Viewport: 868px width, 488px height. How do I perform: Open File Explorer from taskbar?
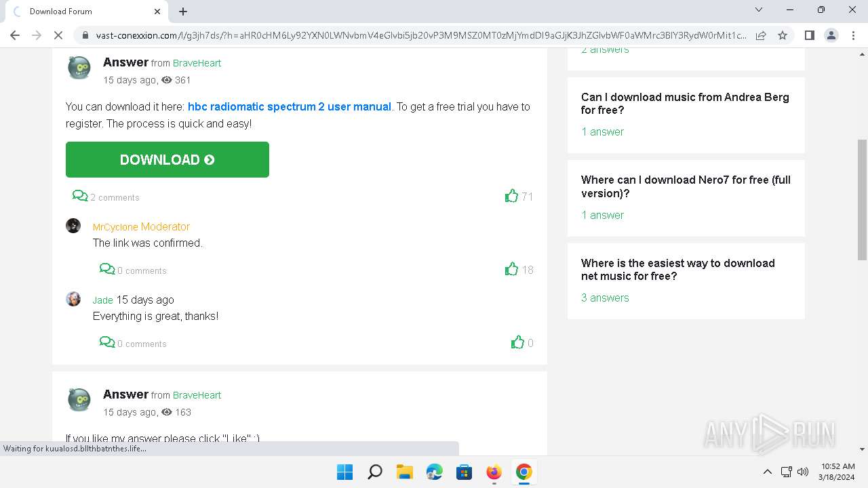(404, 472)
